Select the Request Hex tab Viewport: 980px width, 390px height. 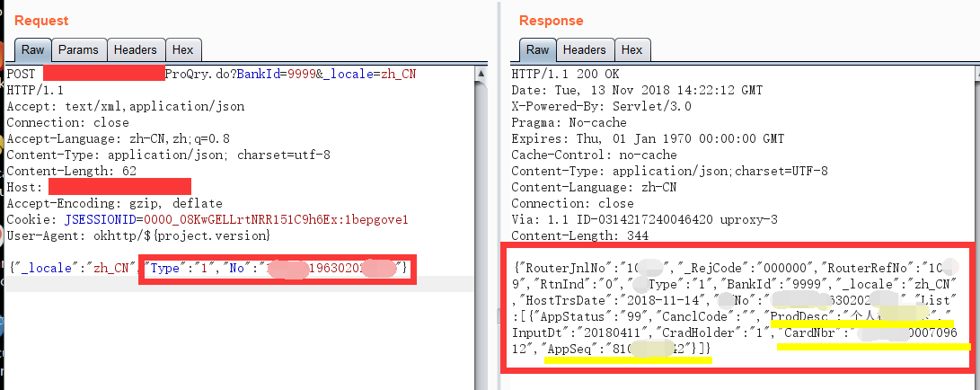(182, 50)
